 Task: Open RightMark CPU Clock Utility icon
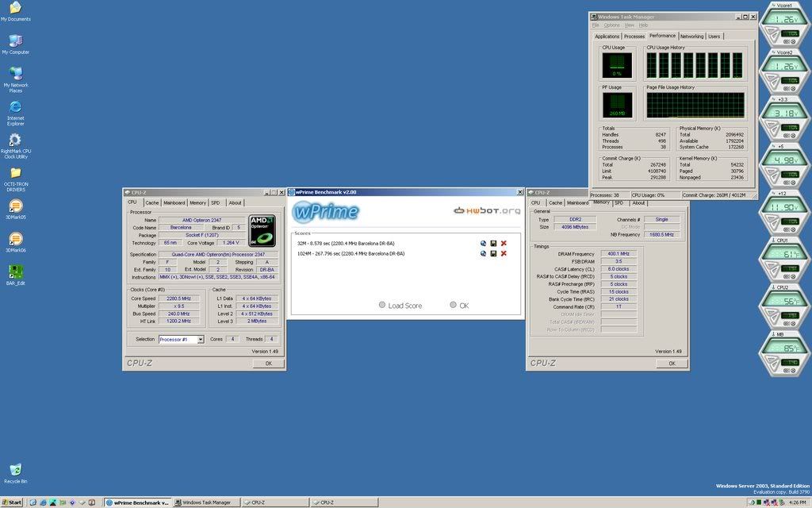click(16, 146)
